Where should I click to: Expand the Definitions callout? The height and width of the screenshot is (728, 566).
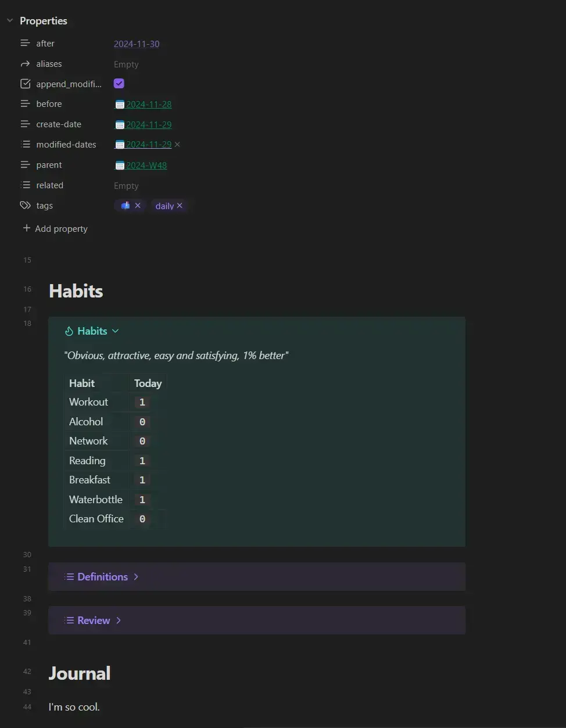tap(136, 577)
